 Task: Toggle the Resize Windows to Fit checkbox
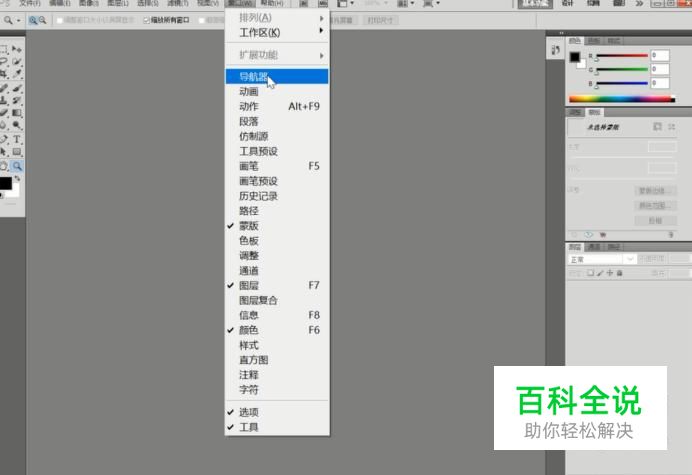pyautogui.click(x=60, y=20)
